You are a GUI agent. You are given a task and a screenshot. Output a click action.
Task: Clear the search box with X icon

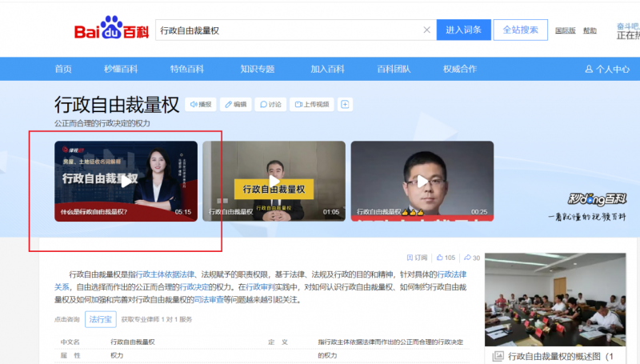[x=426, y=30]
